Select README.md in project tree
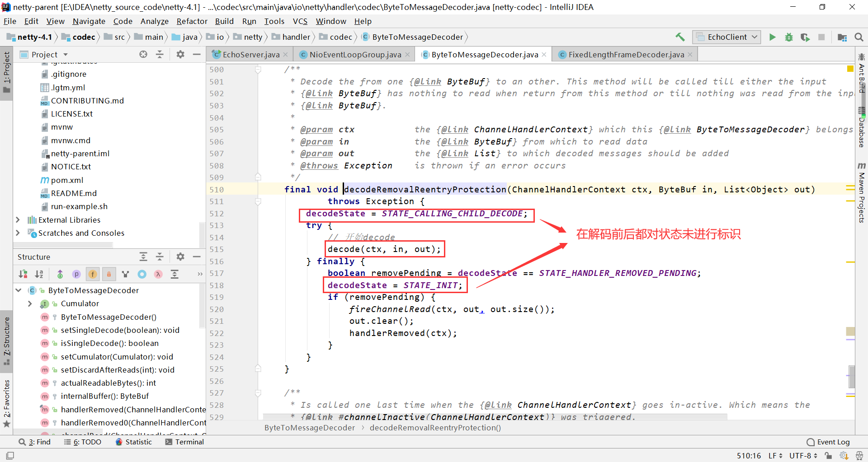Viewport: 868px width, 462px height. pos(74,193)
